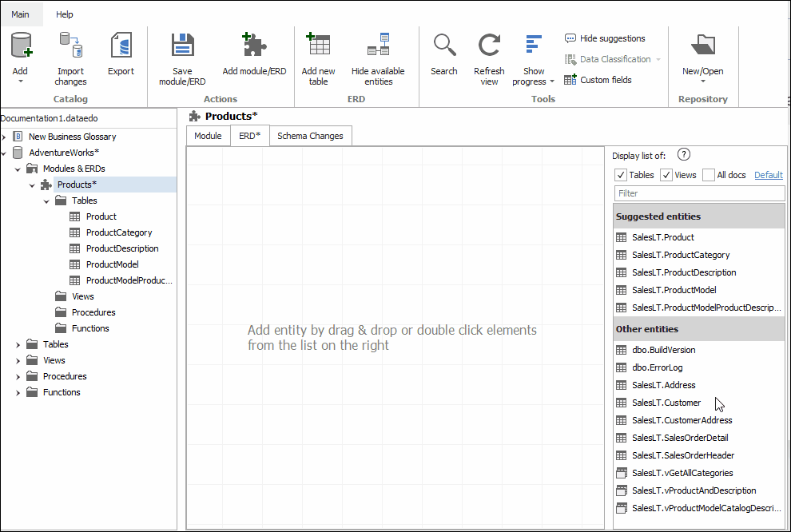Collapse the Modules & ERDs tree node

pos(18,169)
